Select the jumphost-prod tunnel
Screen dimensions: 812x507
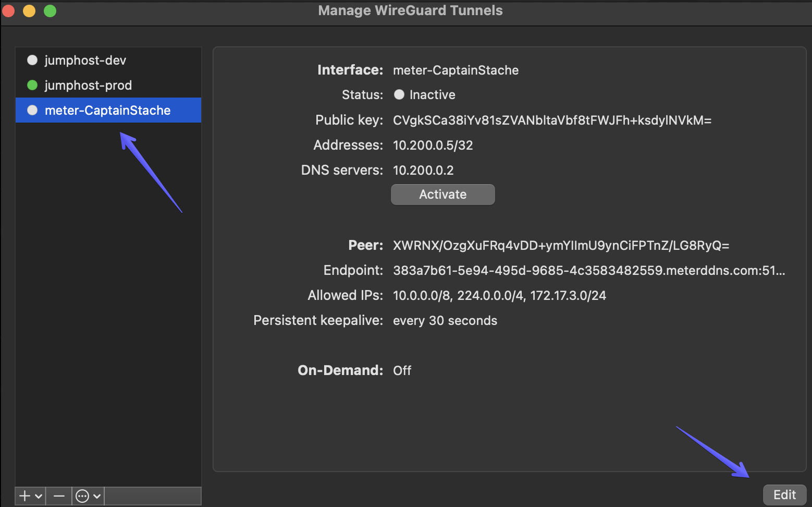tap(88, 85)
